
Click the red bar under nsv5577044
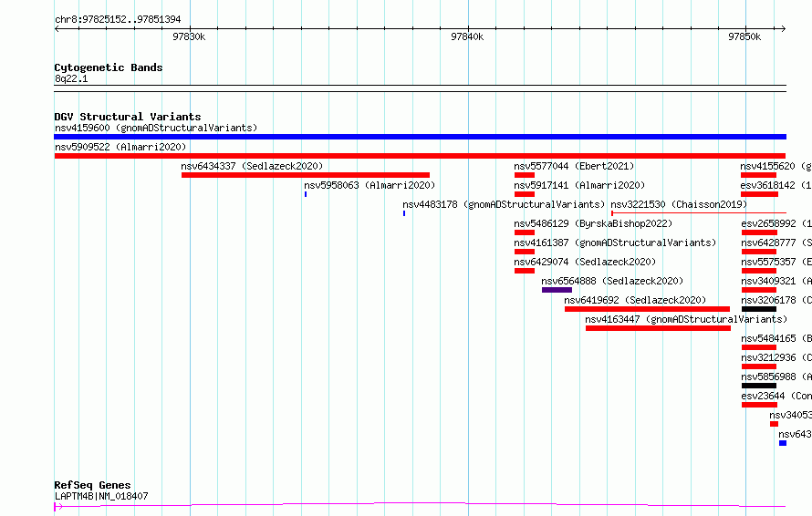[x=524, y=175]
